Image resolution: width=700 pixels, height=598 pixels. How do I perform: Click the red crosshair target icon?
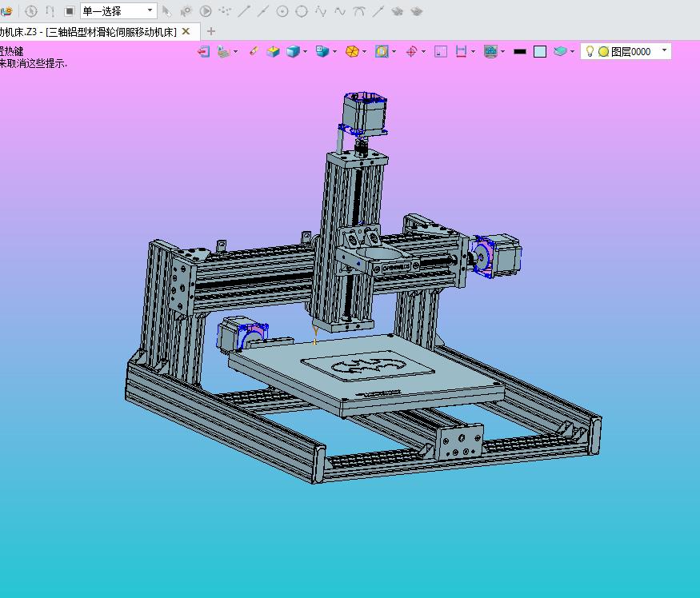pos(412,51)
